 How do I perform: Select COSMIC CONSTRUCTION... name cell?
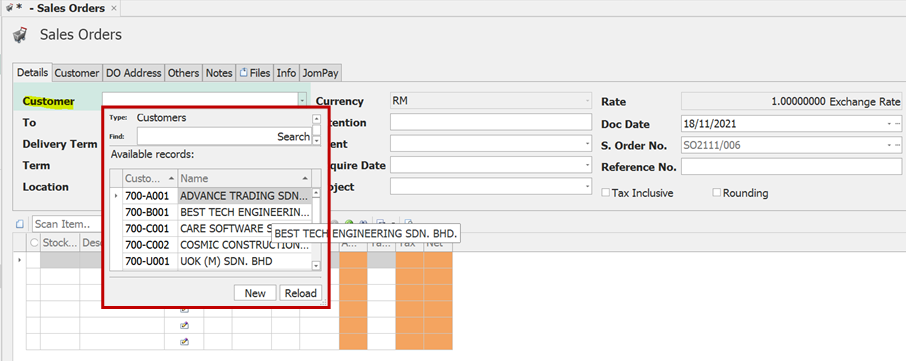point(245,245)
